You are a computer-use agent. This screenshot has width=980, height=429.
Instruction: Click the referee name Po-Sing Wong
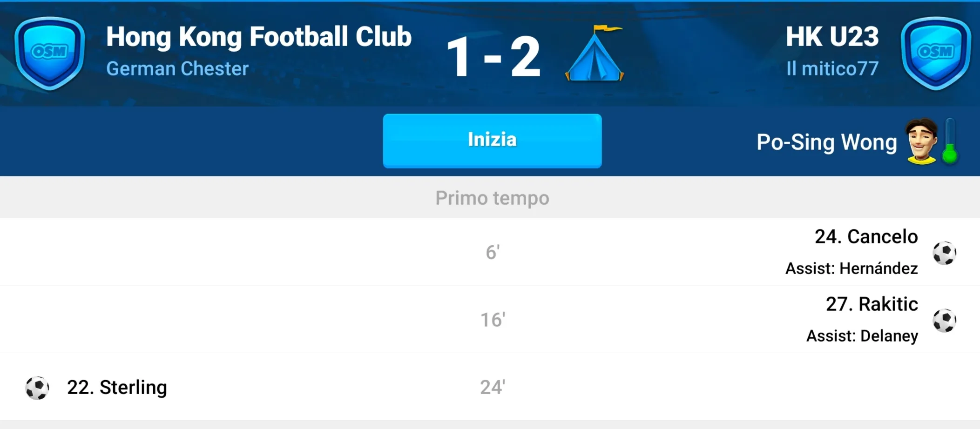pyautogui.click(x=827, y=142)
